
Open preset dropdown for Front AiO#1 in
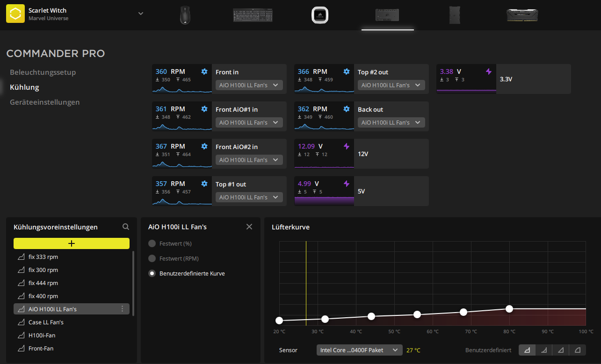pos(249,122)
